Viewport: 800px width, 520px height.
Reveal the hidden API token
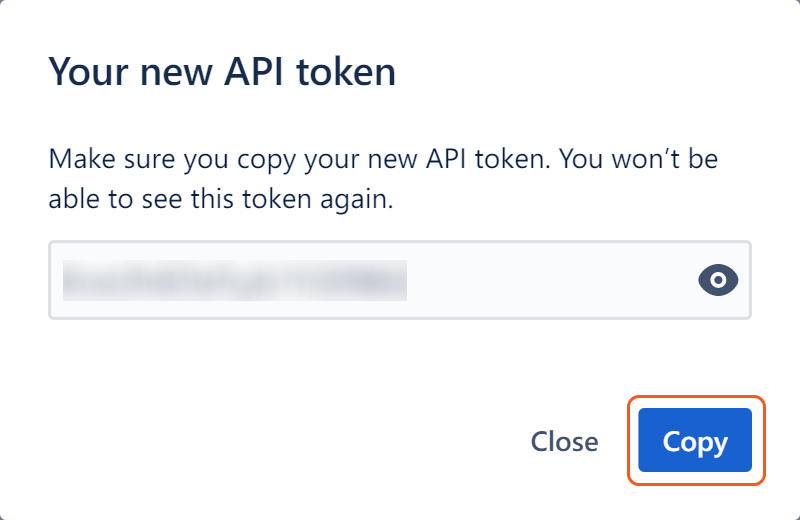pos(717,280)
